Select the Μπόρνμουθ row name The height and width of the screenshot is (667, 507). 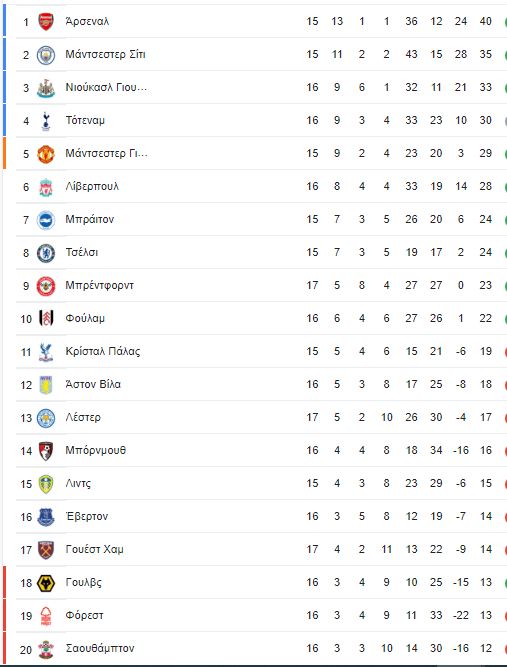[96, 450]
